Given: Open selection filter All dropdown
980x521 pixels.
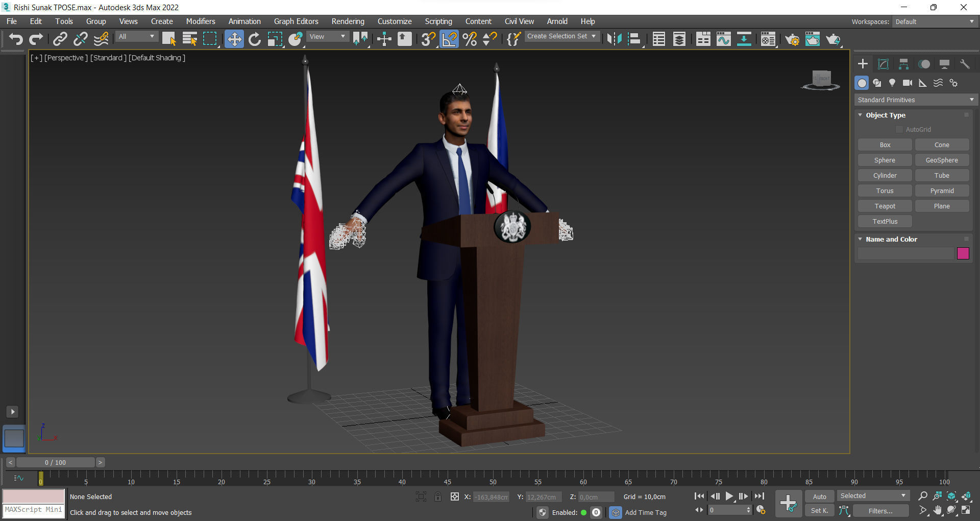Looking at the screenshot, I should 136,37.
